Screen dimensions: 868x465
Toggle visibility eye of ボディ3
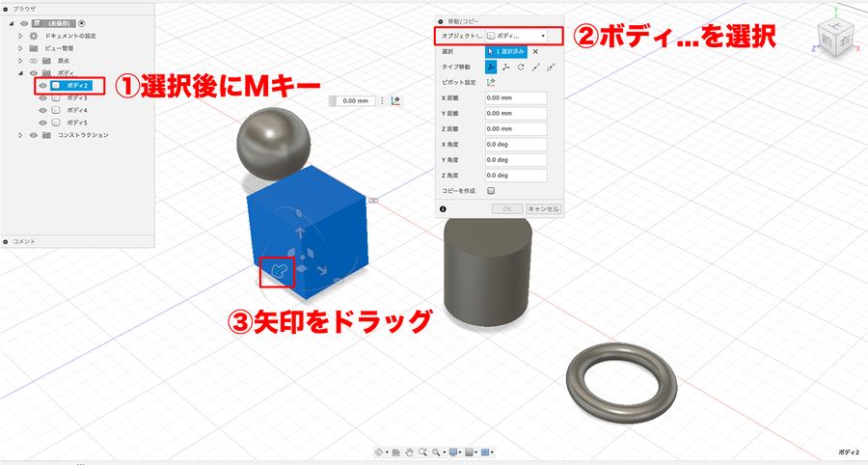pyautogui.click(x=42, y=98)
